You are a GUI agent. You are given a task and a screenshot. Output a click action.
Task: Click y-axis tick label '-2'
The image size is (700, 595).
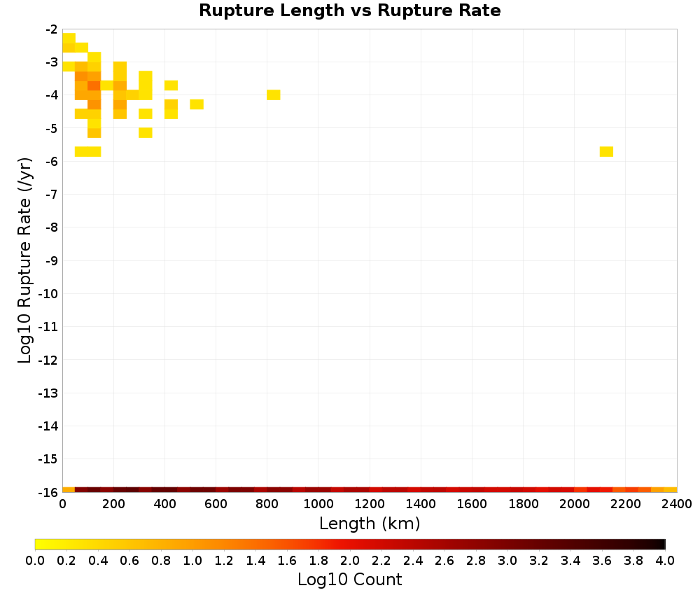52,29
